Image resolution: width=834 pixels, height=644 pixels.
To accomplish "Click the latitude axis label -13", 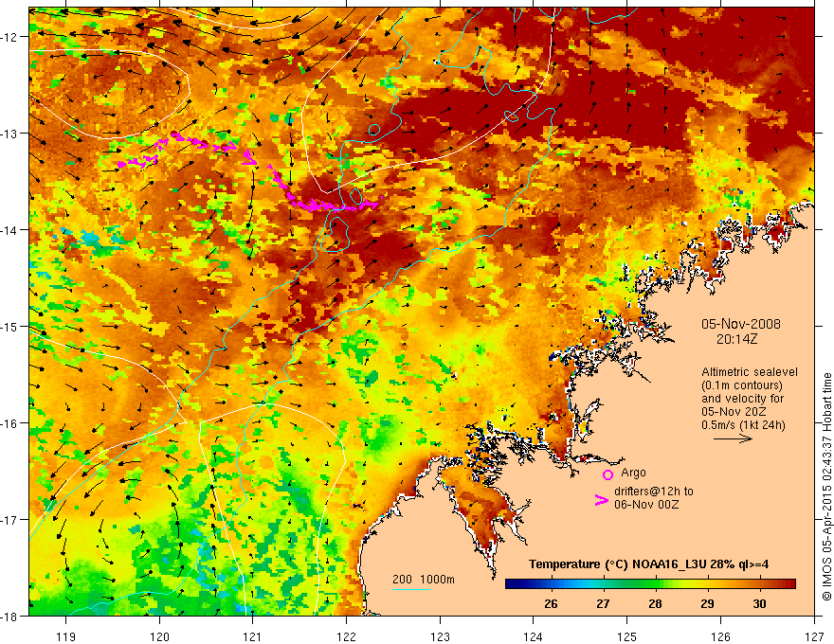I will pyautogui.click(x=9, y=134).
